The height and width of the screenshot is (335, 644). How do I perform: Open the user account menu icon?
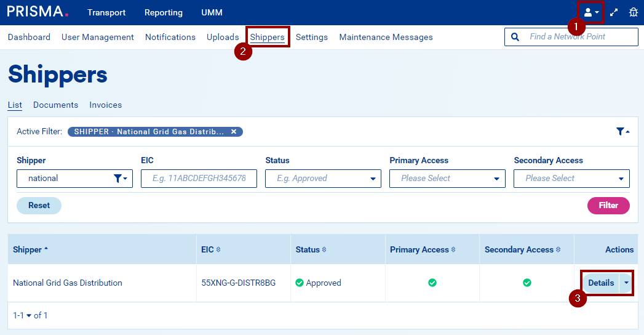pos(590,12)
